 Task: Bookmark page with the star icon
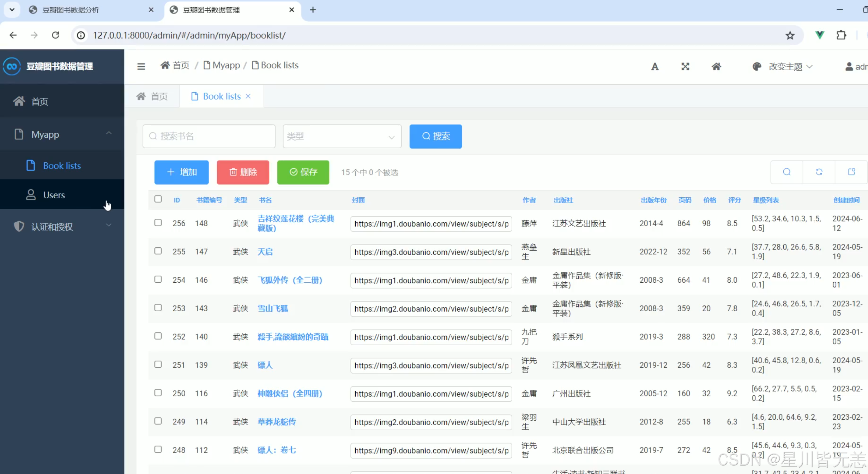click(790, 35)
